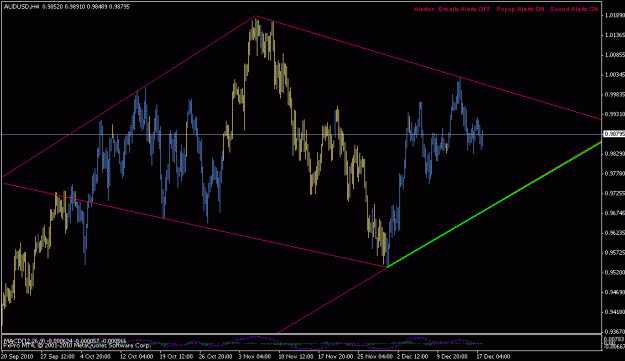Click the 1.00345 price scale label
Screen dimensions: 625x361
pos(614,75)
